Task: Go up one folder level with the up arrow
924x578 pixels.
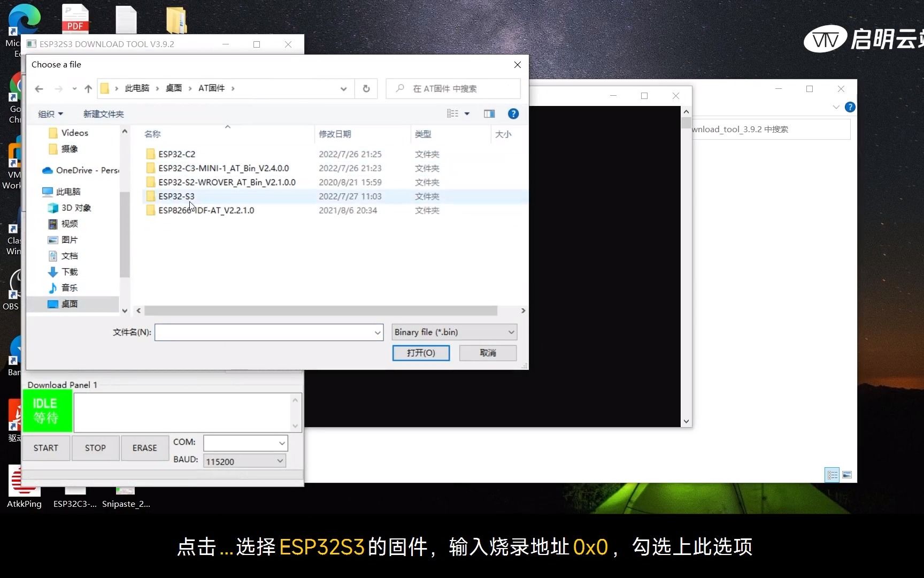Action: click(x=88, y=88)
